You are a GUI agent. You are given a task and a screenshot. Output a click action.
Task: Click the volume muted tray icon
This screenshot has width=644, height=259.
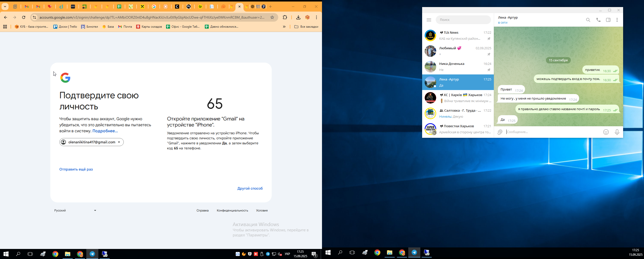pyautogui.click(x=280, y=254)
